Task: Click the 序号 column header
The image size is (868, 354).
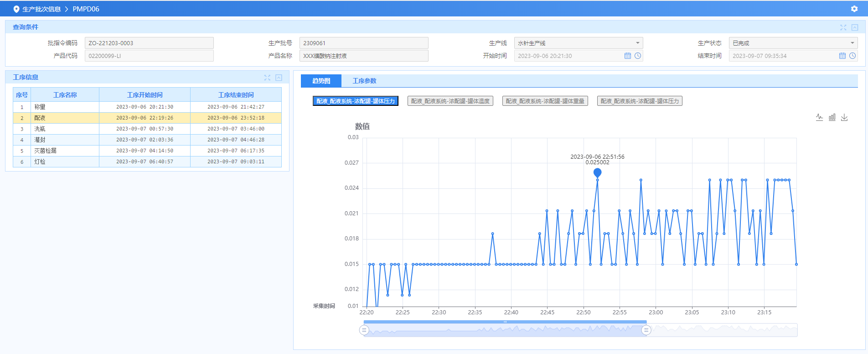Action: (22, 95)
